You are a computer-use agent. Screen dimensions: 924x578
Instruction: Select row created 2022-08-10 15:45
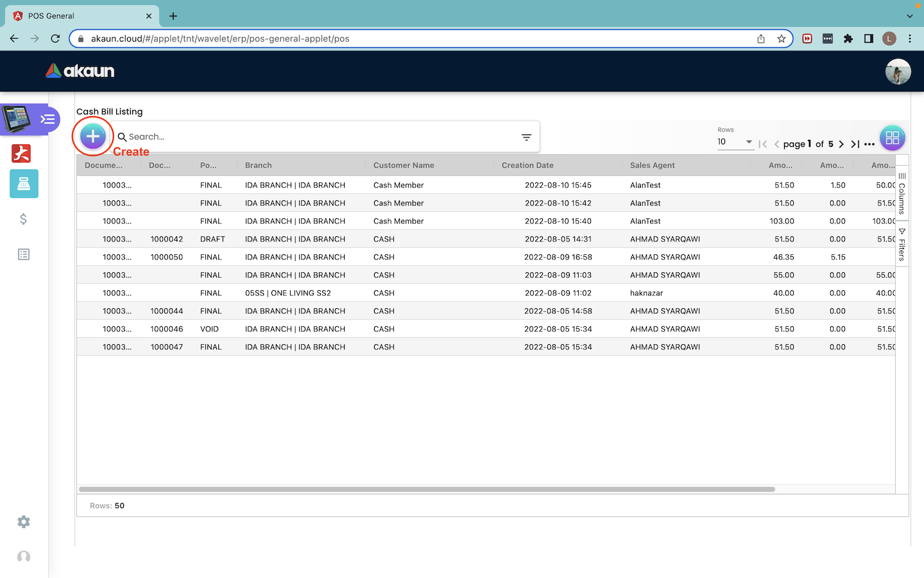click(x=486, y=185)
